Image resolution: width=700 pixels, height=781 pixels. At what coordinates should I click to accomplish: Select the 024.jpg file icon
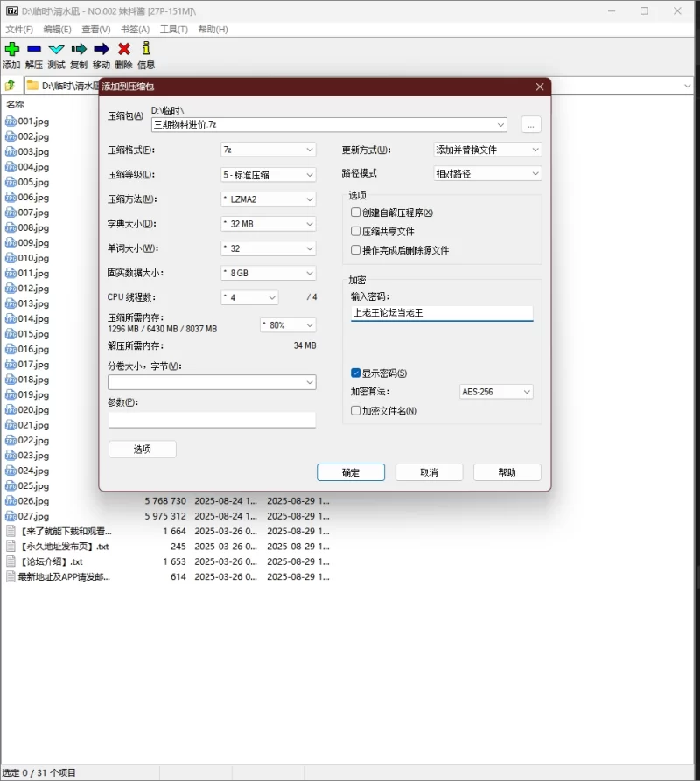pos(10,471)
